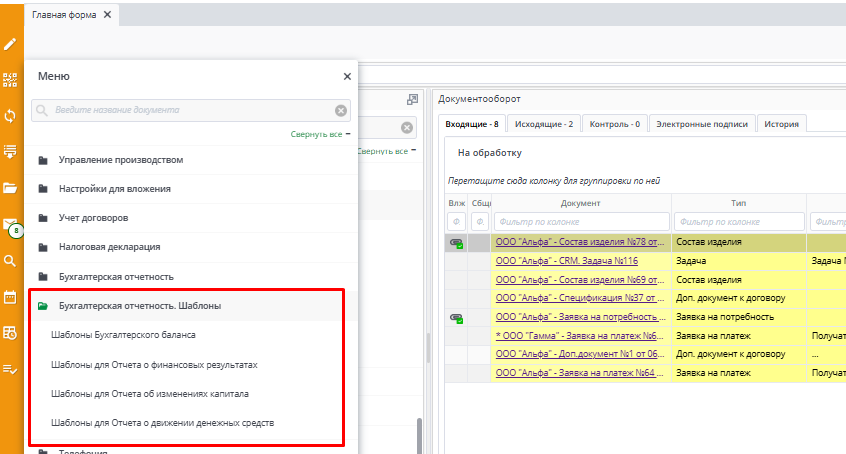Click the pencil edit icon in sidebar
The width and height of the screenshot is (846, 454).
[x=11, y=44]
